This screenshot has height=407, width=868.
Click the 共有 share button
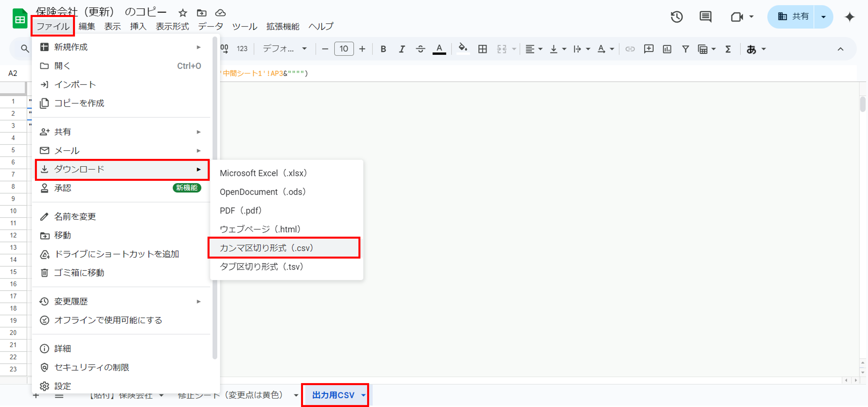pos(792,17)
